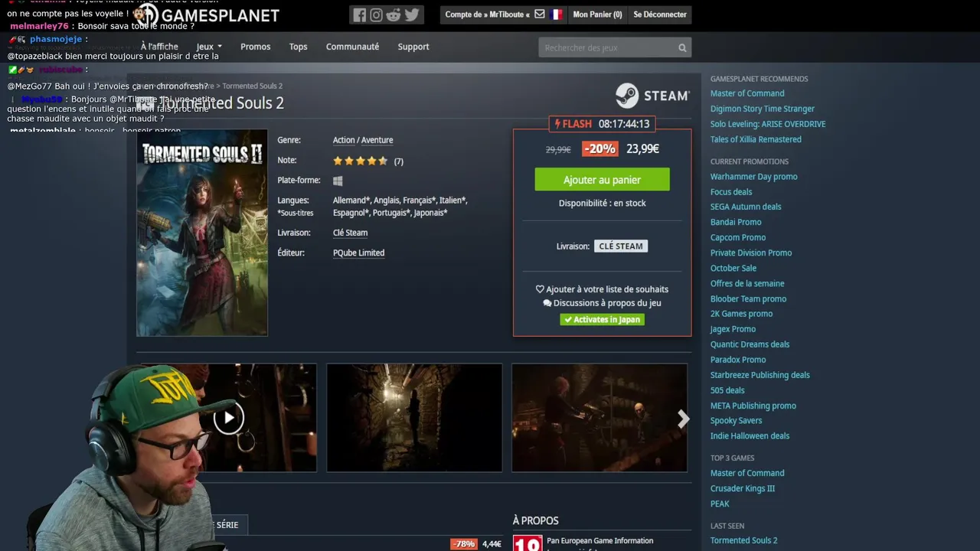Show next screenshots with right arrow
Viewport: 980px width, 551px height.
[x=684, y=419]
